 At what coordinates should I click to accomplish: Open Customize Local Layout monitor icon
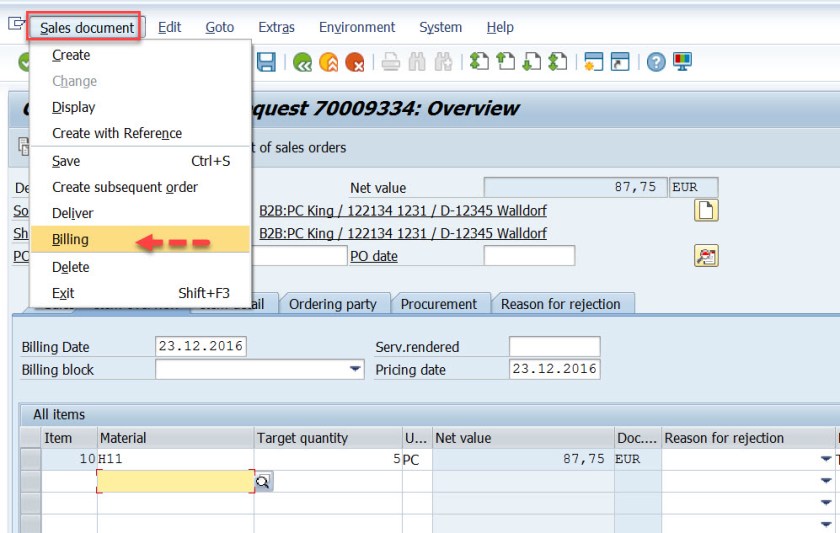pyautogui.click(x=682, y=62)
